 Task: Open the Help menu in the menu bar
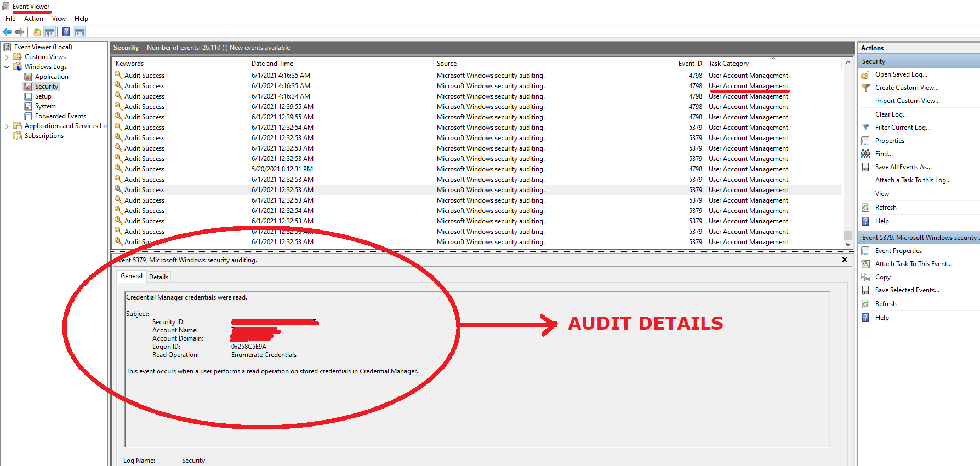81,19
